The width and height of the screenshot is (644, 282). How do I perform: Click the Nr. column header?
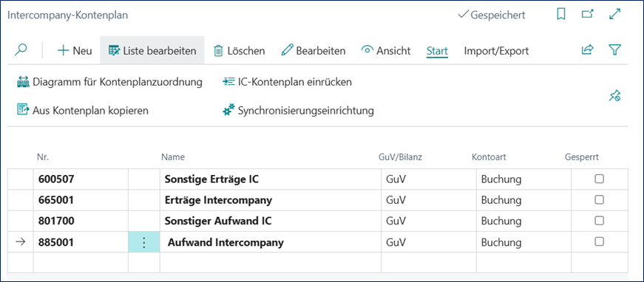point(43,157)
